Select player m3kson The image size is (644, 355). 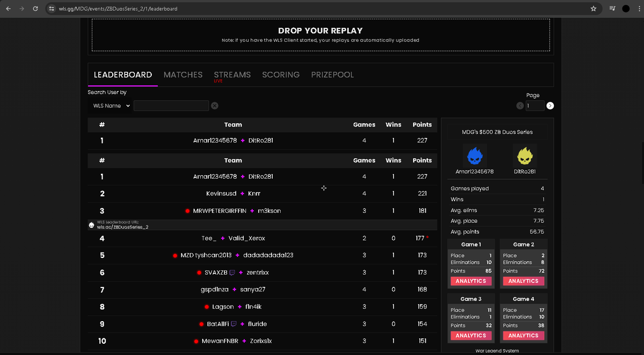tap(269, 211)
